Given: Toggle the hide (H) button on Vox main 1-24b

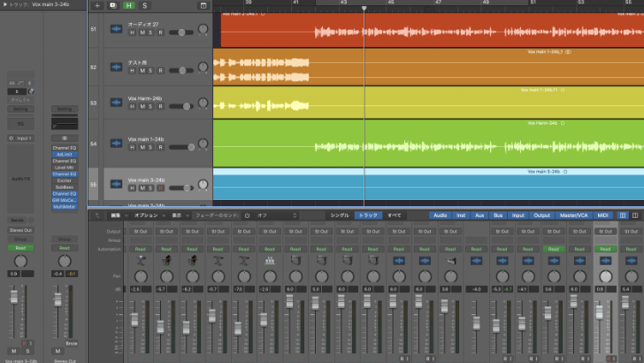Looking at the screenshot, I should (x=132, y=147).
